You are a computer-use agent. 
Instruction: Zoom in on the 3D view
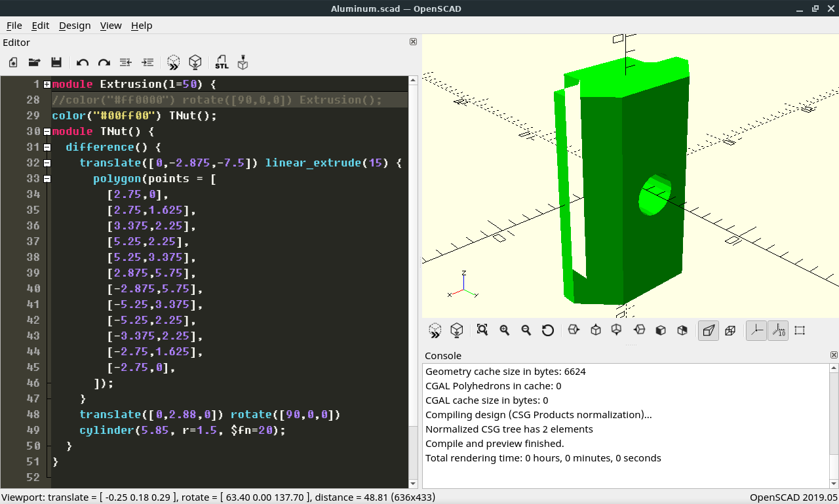coord(505,330)
